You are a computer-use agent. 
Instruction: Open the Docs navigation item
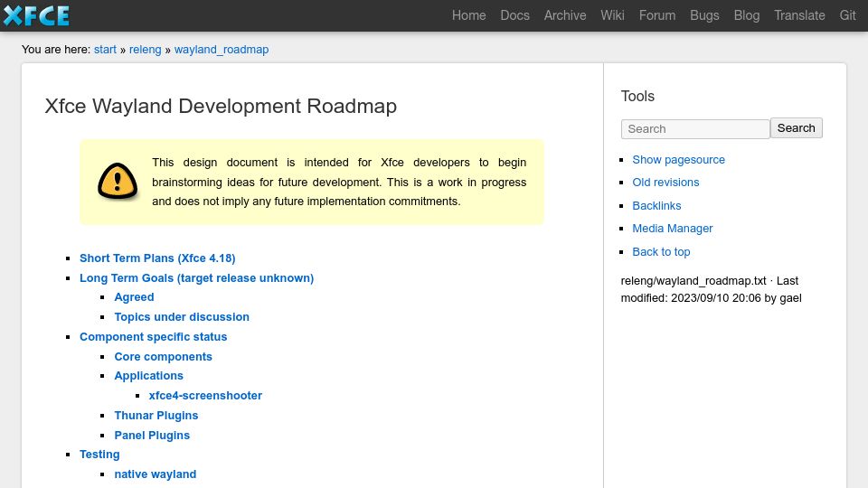pyautogui.click(x=514, y=15)
